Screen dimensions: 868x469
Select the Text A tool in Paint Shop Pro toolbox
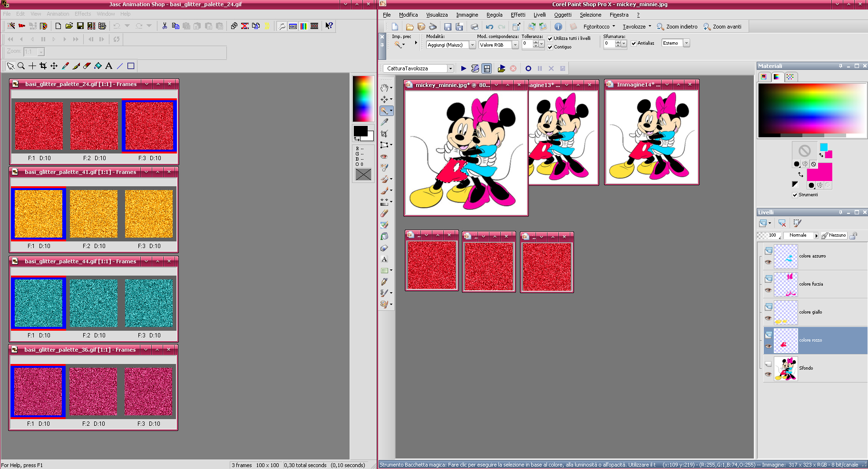click(x=385, y=259)
